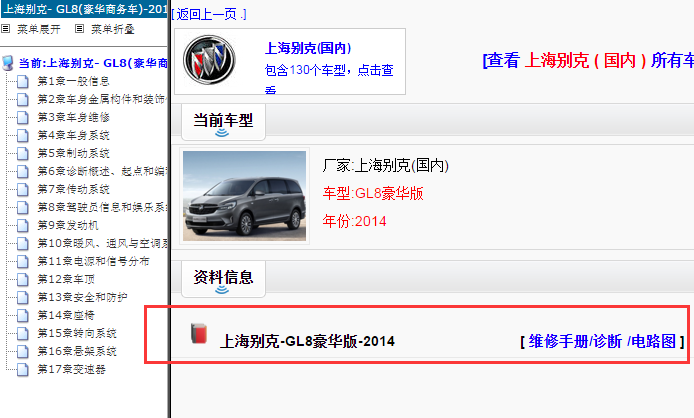Click the 返回上一页 link

pos(209,14)
